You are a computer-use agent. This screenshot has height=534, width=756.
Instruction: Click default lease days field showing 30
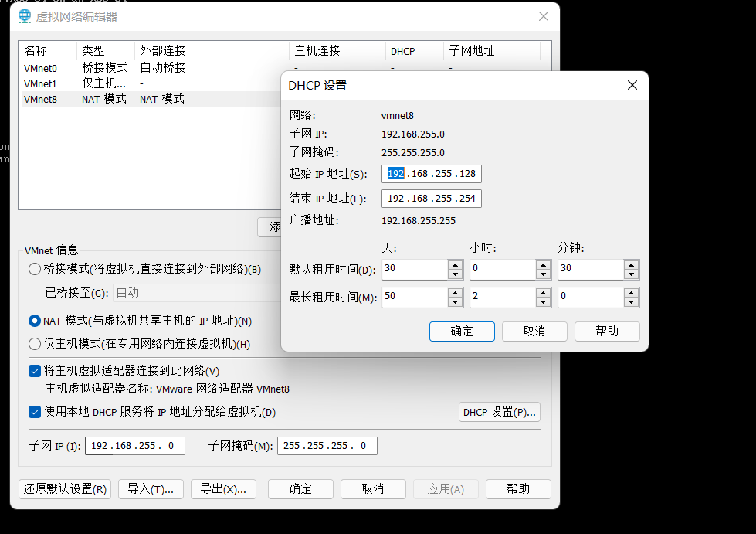coord(415,269)
